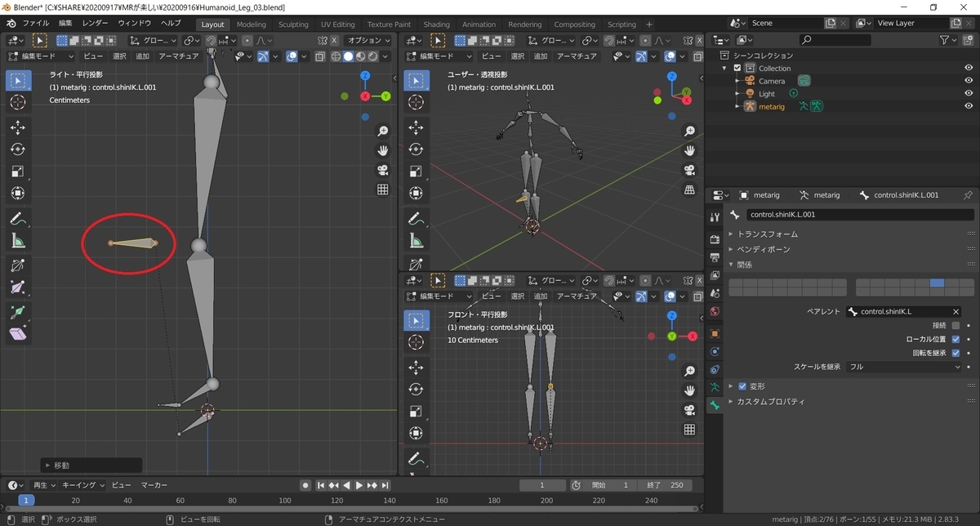The width and height of the screenshot is (980, 526).
Task: Activate the 3D Cursor tool in the left viewport
Action: [x=18, y=102]
